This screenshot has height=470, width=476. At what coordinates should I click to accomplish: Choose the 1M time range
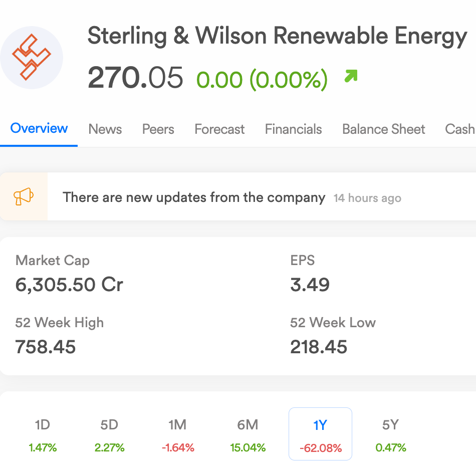click(x=177, y=434)
